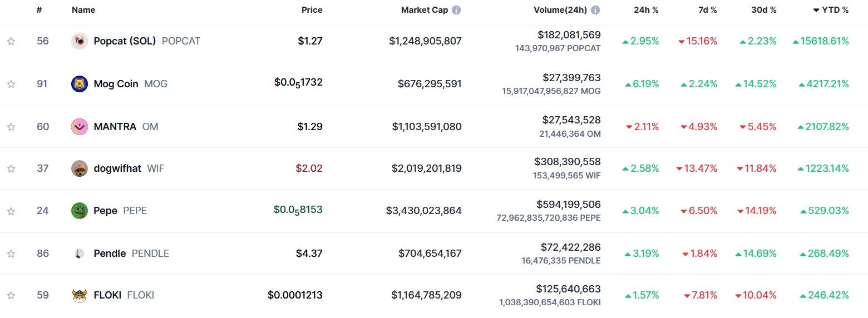The width and height of the screenshot is (868, 318).
Task: Click the Popcat coin logo icon
Action: [80, 41]
